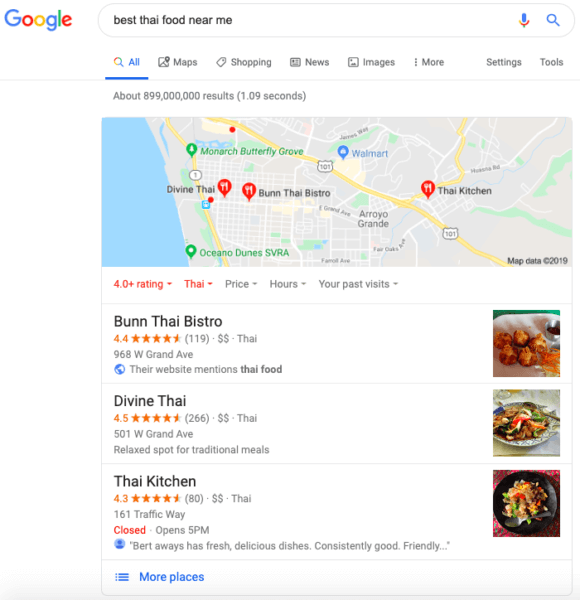The height and width of the screenshot is (600, 580).
Task: Click the Bunn Thai Bistro food thumbnail
Action: click(x=526, y=343)
